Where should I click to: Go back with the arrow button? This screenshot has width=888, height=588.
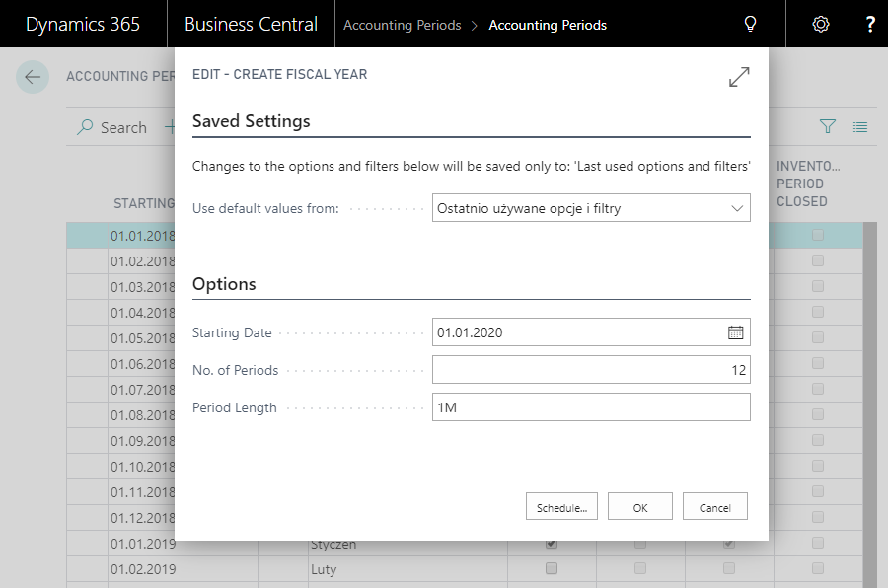[33, 77]
